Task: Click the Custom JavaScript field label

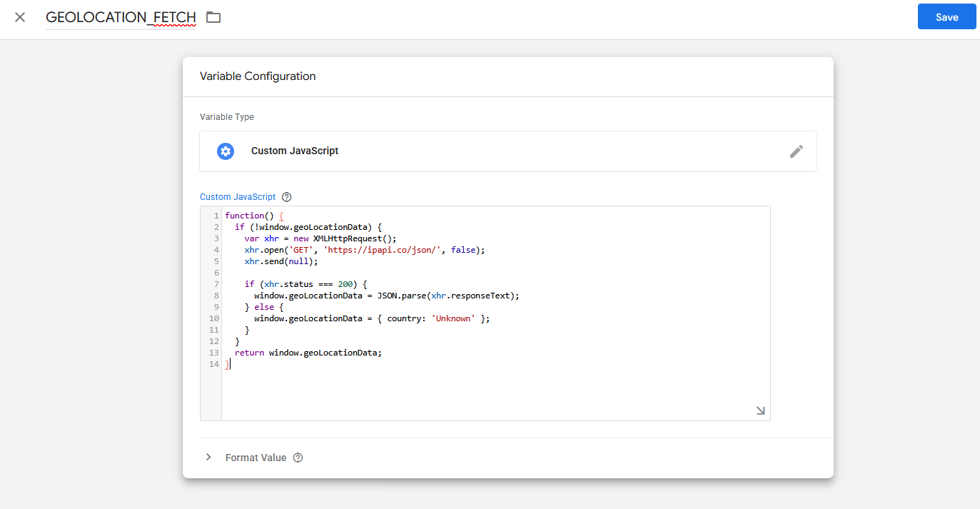Action: coord(238,197)
